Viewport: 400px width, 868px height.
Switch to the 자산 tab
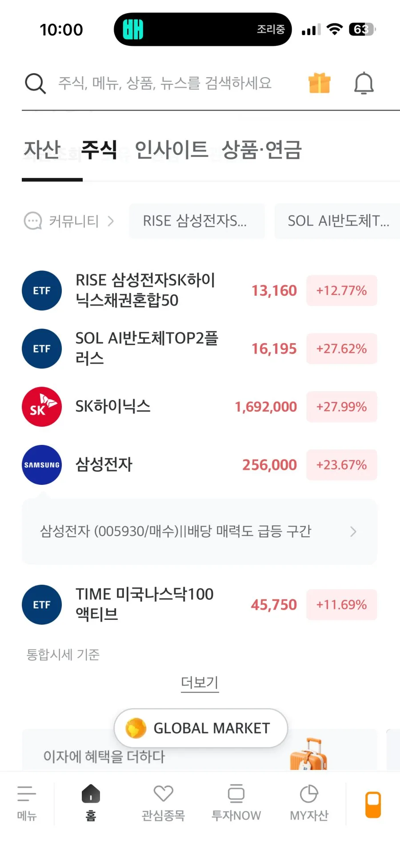click(x=42, y=150)
